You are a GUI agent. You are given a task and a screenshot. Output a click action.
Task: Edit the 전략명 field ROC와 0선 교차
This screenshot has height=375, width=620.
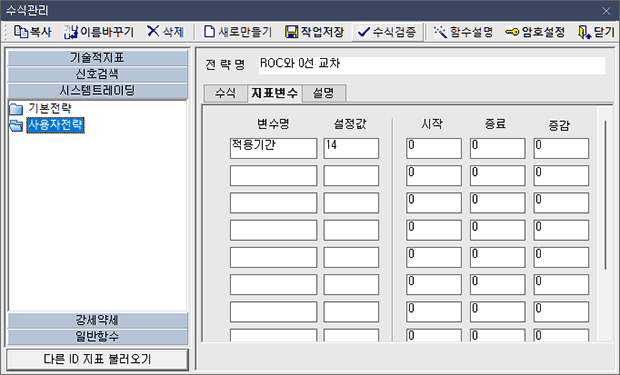(432, 65)
